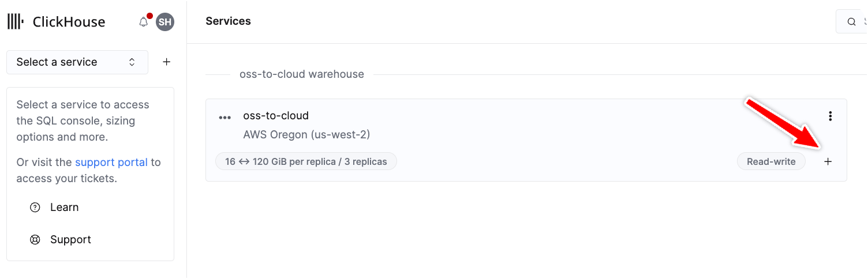Click the AWS Oregon (us-west-2) region text
The height and width of the screenshot is (279, 868).
coord(306,135)
